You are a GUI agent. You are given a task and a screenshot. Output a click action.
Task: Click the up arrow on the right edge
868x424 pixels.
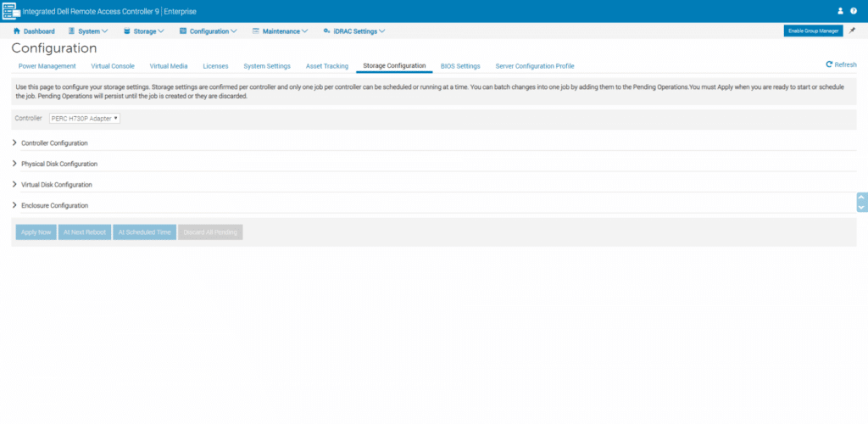(x=861, y=197)
